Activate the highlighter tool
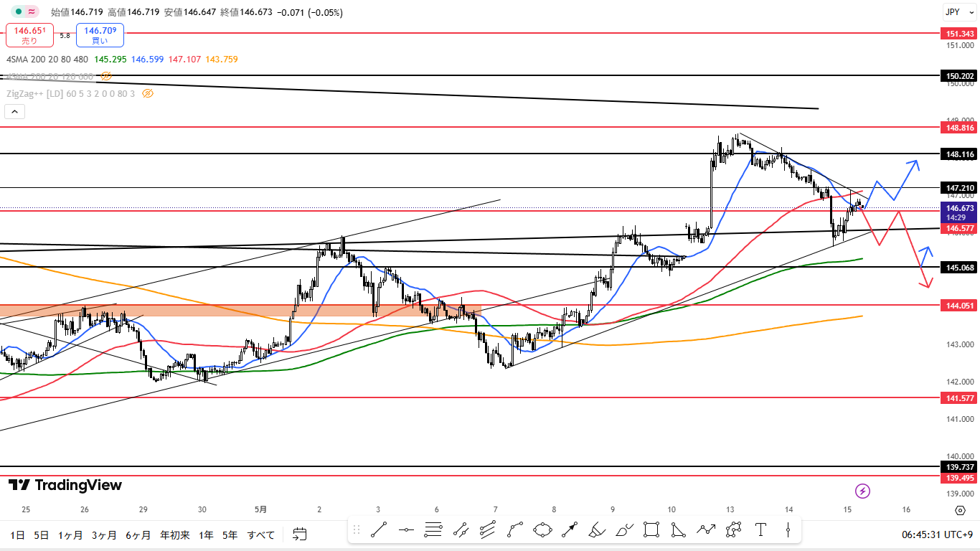This screenshot has width=980, height=551. 597,530
